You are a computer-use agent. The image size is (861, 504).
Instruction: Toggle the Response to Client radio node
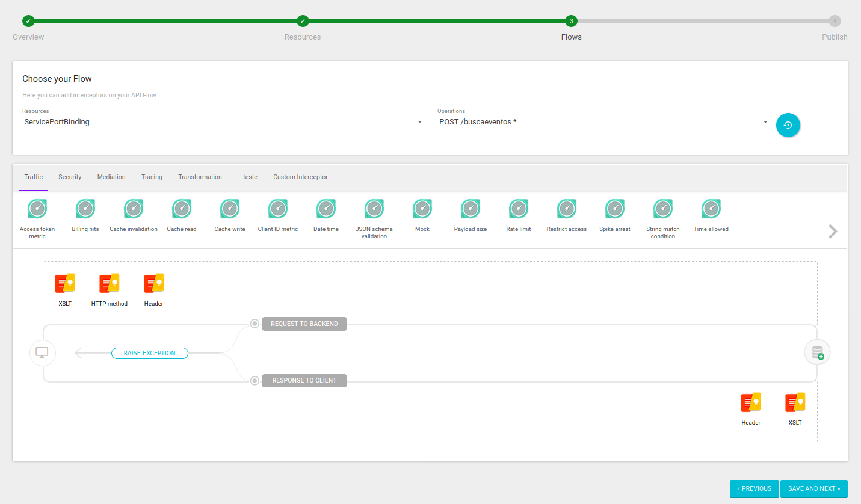pyautogui.click(x=255, y=380)
